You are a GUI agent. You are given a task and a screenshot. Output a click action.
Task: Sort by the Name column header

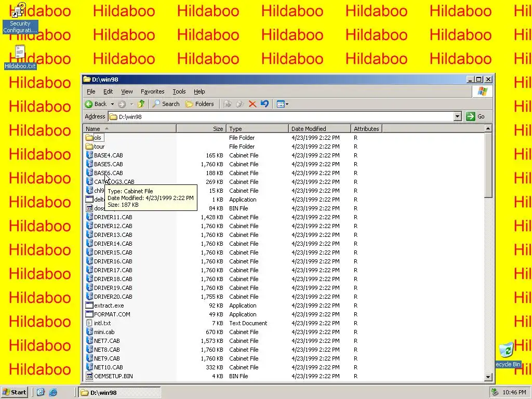(129, 129)
